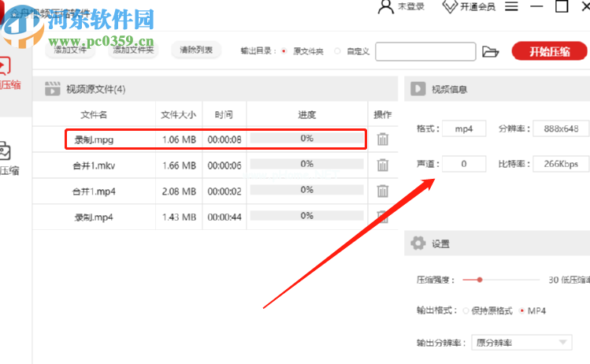Click the 压缩强度 slider handle
The image size is (590, 364).
pos(480,280)
